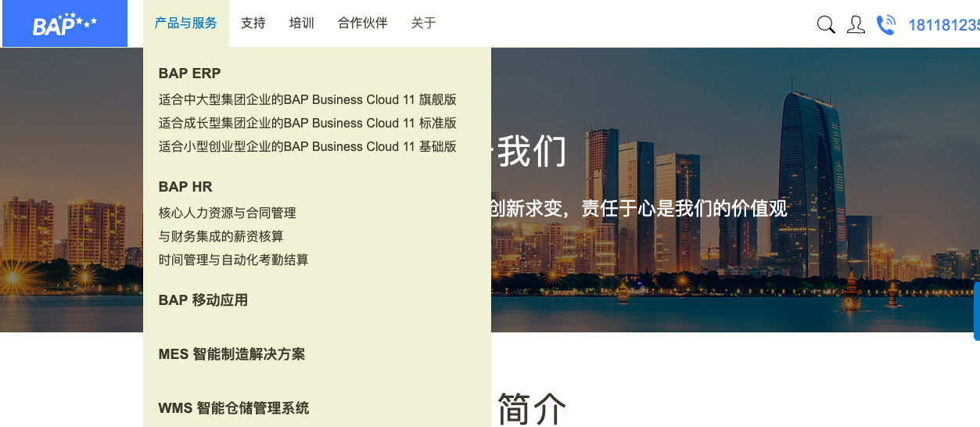Choose Business Cloud 11 基础版 link
Screen dimensions: 980x427
(307, 147)
